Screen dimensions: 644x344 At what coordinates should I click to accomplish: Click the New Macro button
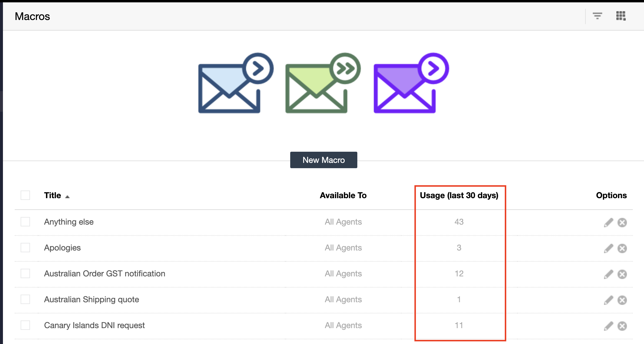[x=323, y=160]
